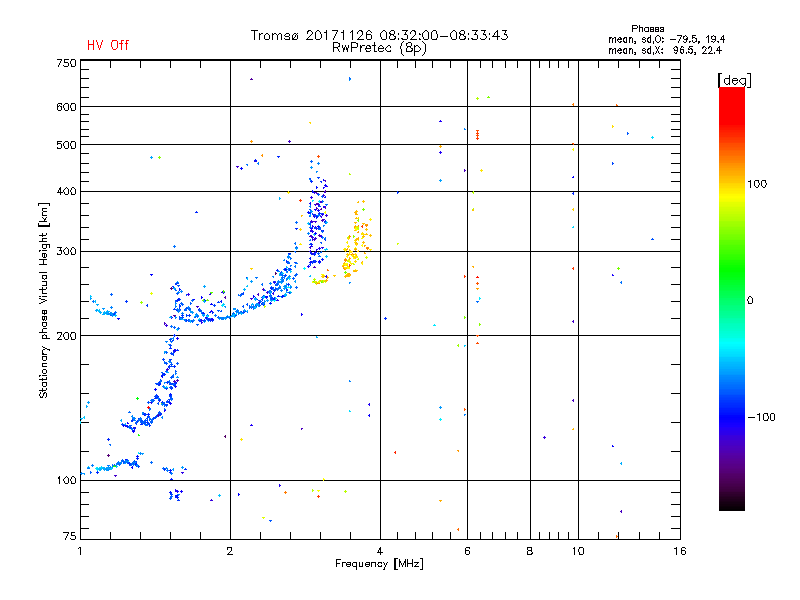Click the 'Phases' header text
Viewport: 800px width, 600px height.
(647, 29)
